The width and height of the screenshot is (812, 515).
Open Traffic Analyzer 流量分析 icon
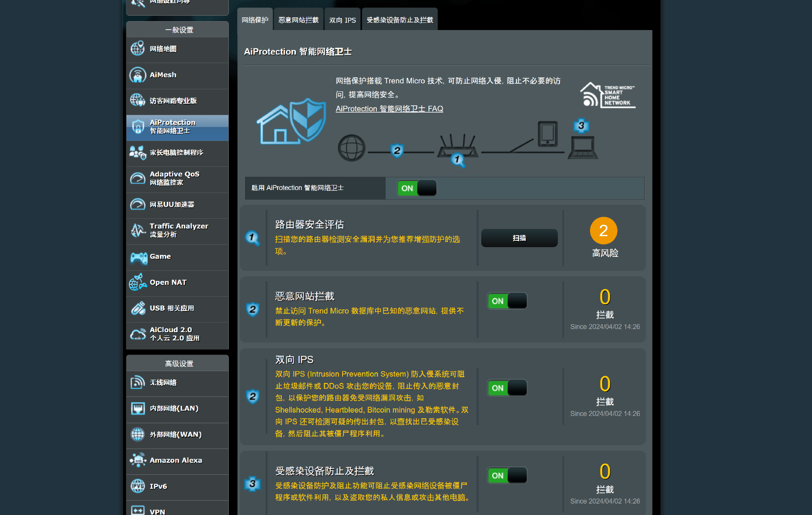click(x=137, y=230)
